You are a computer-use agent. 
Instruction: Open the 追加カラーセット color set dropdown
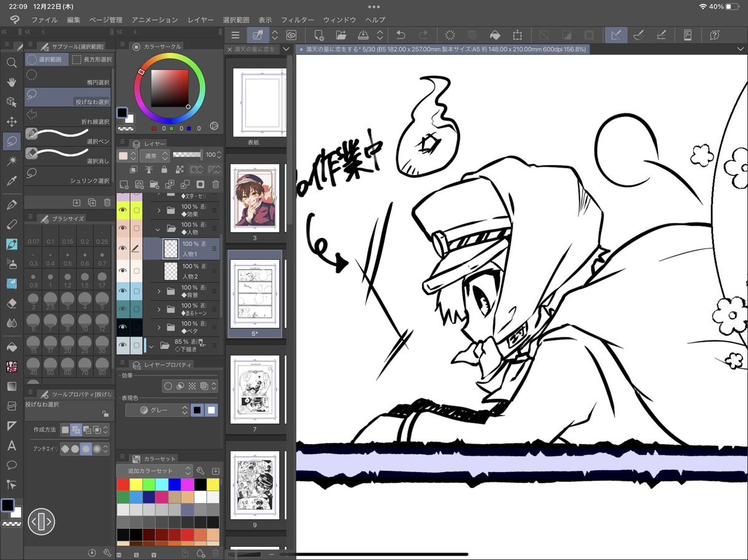(x=154, y=471)
